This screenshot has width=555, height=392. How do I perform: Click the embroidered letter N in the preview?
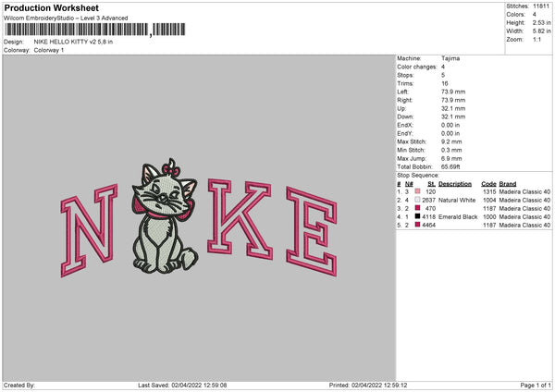click(x=89, y=230)
